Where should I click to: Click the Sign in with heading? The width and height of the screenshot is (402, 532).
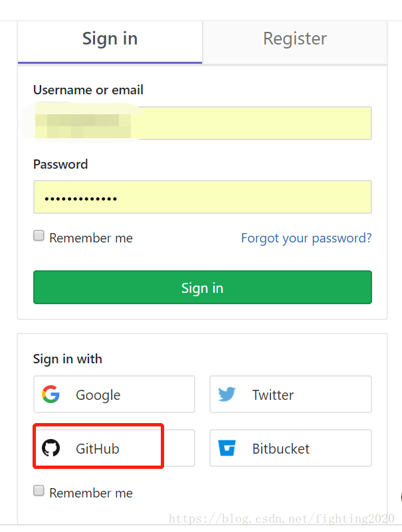coord(68,359)
